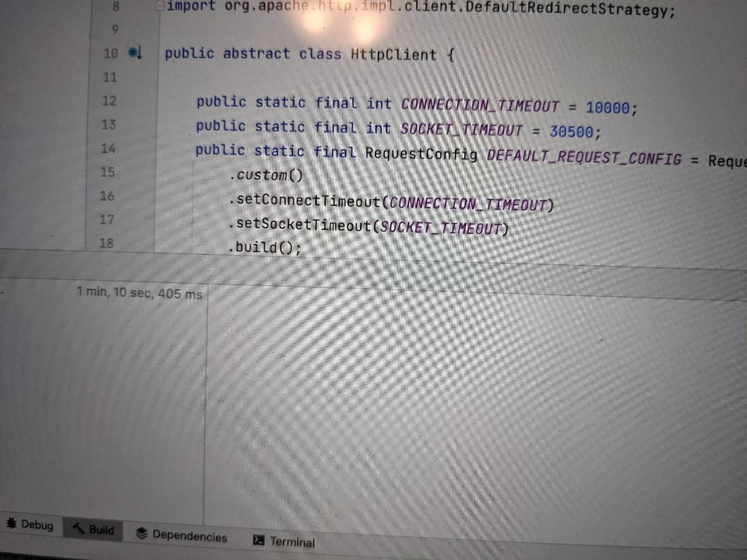Click line number 16 in gutter
This screenshot has width=747, height=560.
click(x=107, y=196)
